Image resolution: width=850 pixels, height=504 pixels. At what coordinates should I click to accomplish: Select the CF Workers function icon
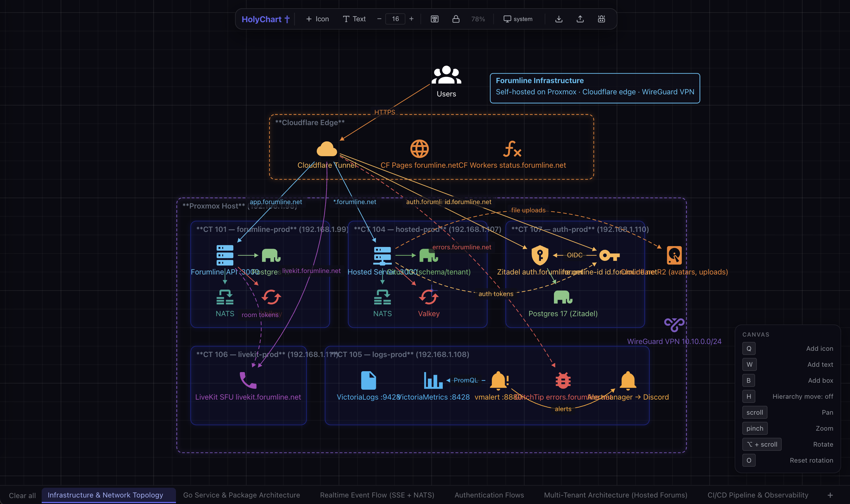pyautogui.click(x=512, y=149)
